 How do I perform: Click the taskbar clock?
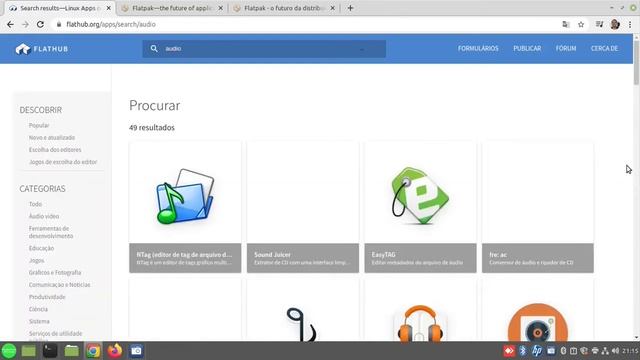point(631,351)
